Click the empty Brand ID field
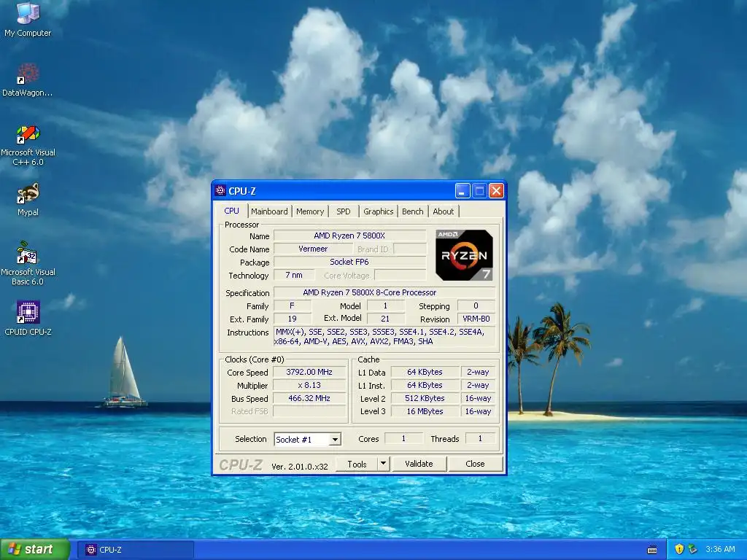The image size is (747, 560). (410, 249)
